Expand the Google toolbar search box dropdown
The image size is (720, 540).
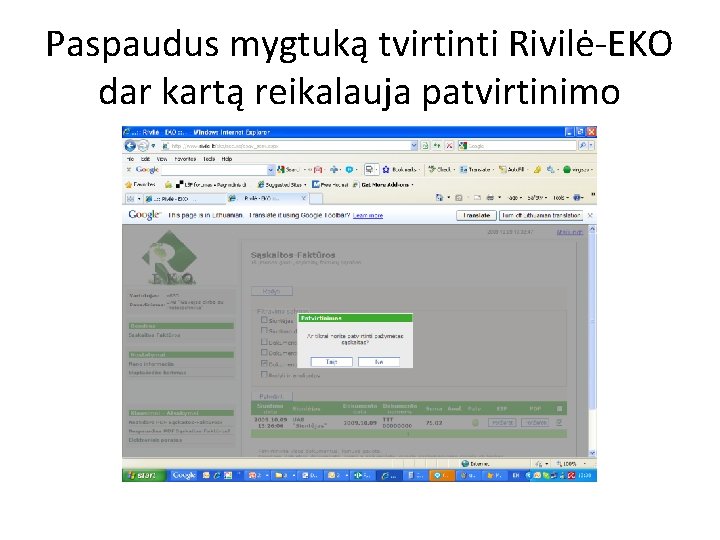pyautogui.click(x=270, y=169)
